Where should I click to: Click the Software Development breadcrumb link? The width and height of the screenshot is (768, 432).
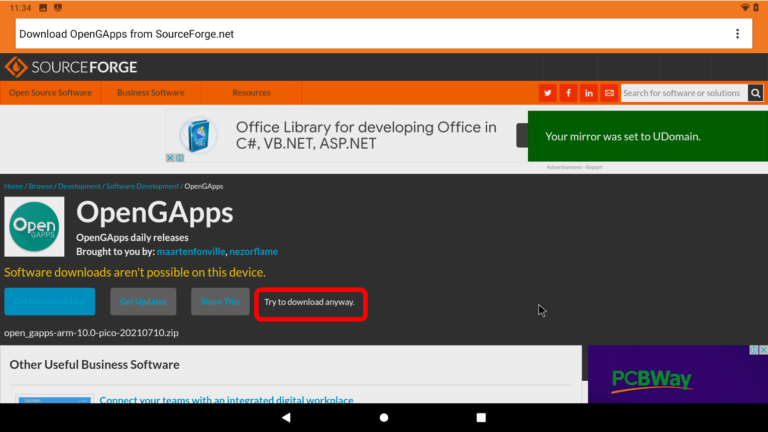pyautogui.click(x=143, y=186)
